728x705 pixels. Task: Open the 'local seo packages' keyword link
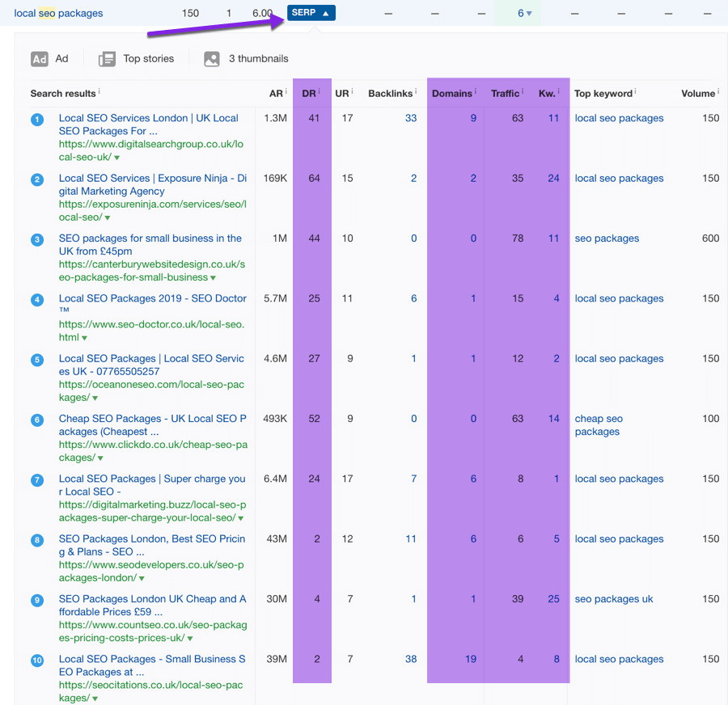click(58, 14)
